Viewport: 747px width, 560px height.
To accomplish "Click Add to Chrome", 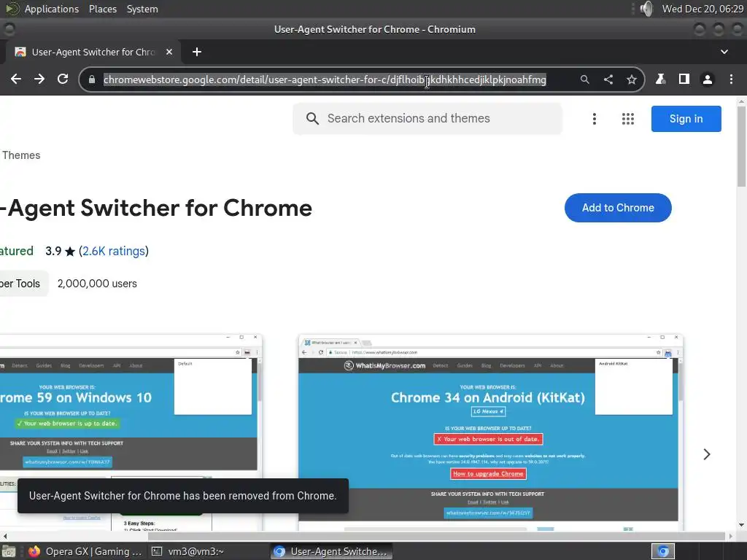I will click(x=618, y=208).
